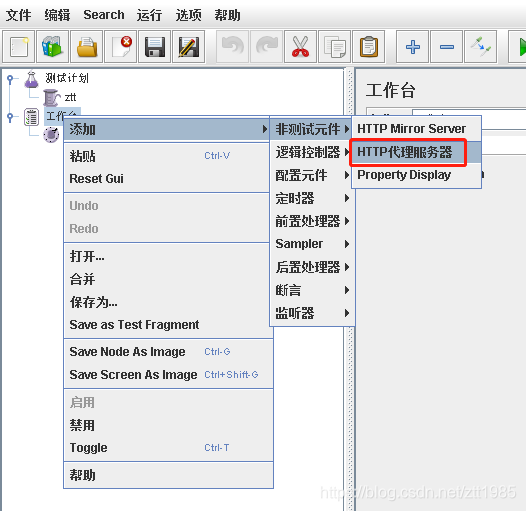The width and height of the screenshot is (526, 511).
Task: Select the test plan flask icon in tree
Action: (32, 79)
